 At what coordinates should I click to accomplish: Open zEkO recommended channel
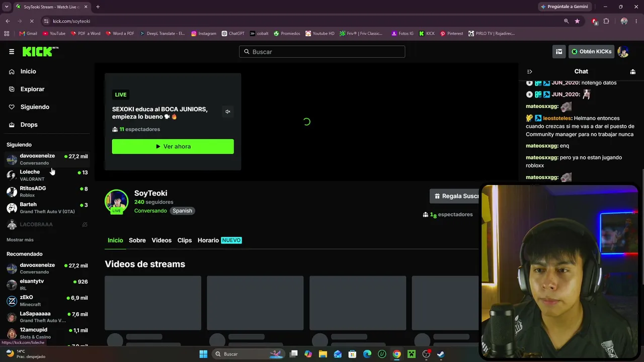(x=47, y=301)
